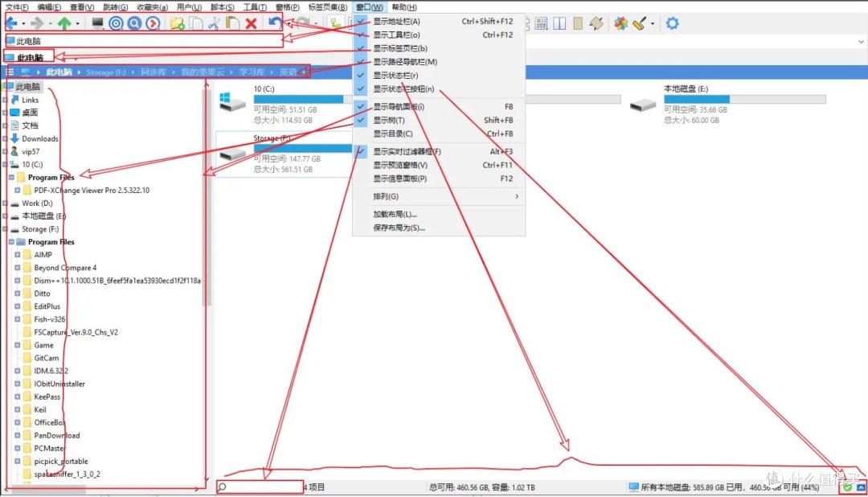Click 保存布局为 in the window menu
Viewport: 868px width, 497px height.
399,228
